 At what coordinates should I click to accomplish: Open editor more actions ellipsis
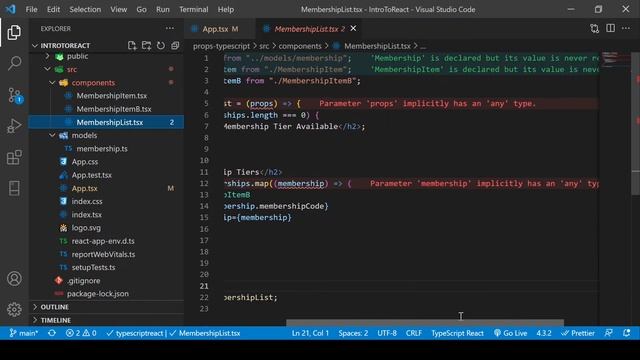626,28
